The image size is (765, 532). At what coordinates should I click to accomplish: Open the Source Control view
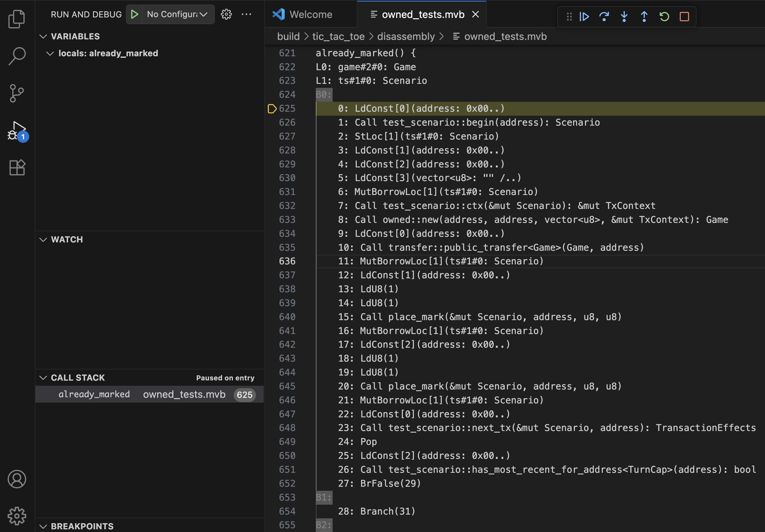pyautogui.click(x=17, y=93)
